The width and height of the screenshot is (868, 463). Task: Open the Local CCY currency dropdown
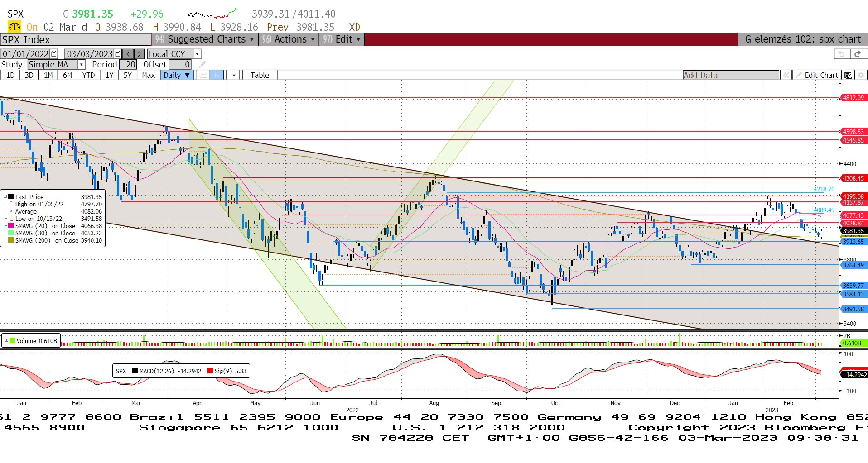coord(197,54)
